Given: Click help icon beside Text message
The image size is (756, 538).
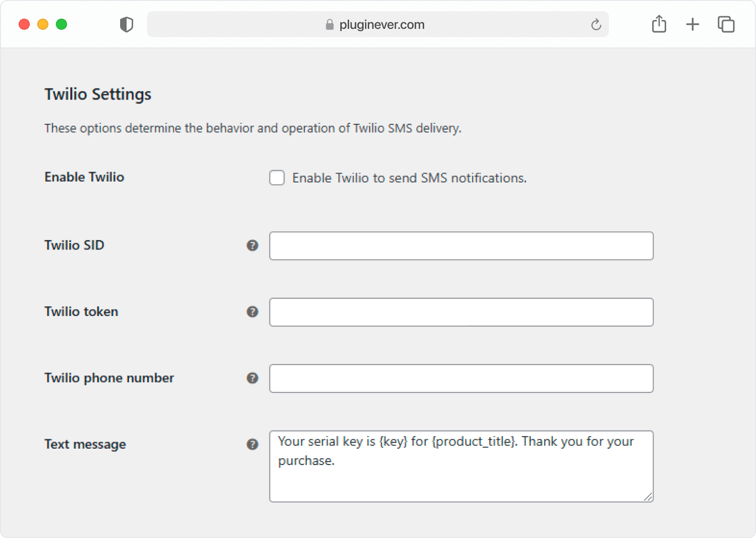Looking at the screenshot, I should pos(252,444).
